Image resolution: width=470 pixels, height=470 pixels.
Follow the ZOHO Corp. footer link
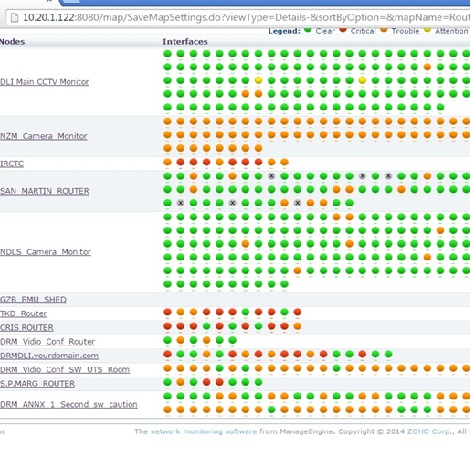pyautogui.click(x=430, y=431)
